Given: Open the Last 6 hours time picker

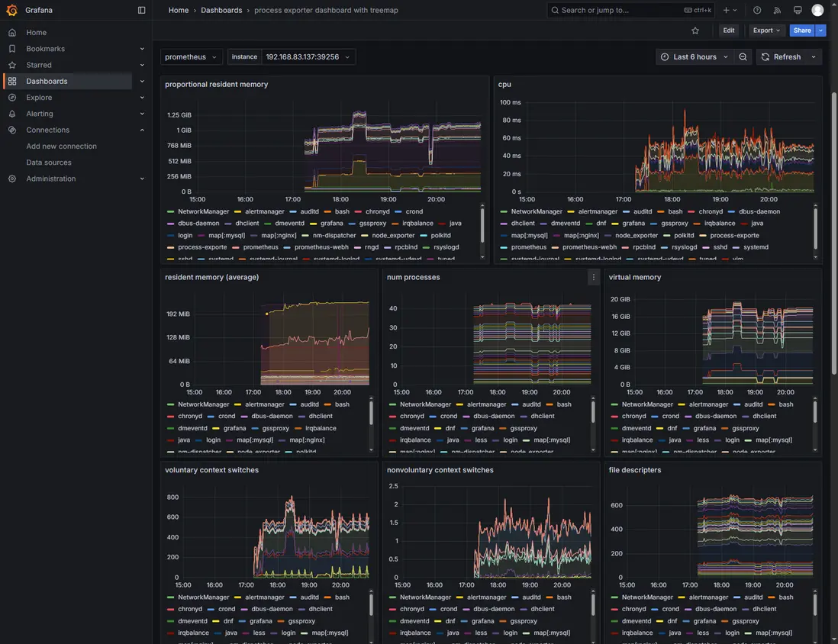Looking at the screenshot, I should point(694,57).
